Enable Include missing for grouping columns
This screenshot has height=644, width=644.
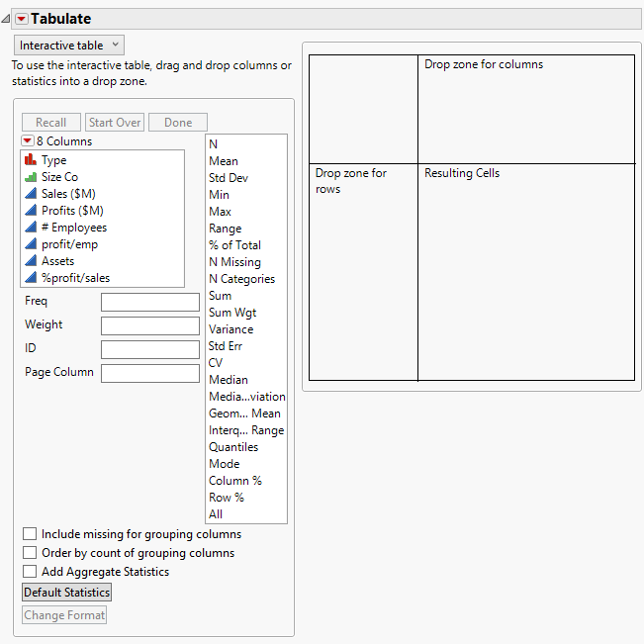pos(30,534)
